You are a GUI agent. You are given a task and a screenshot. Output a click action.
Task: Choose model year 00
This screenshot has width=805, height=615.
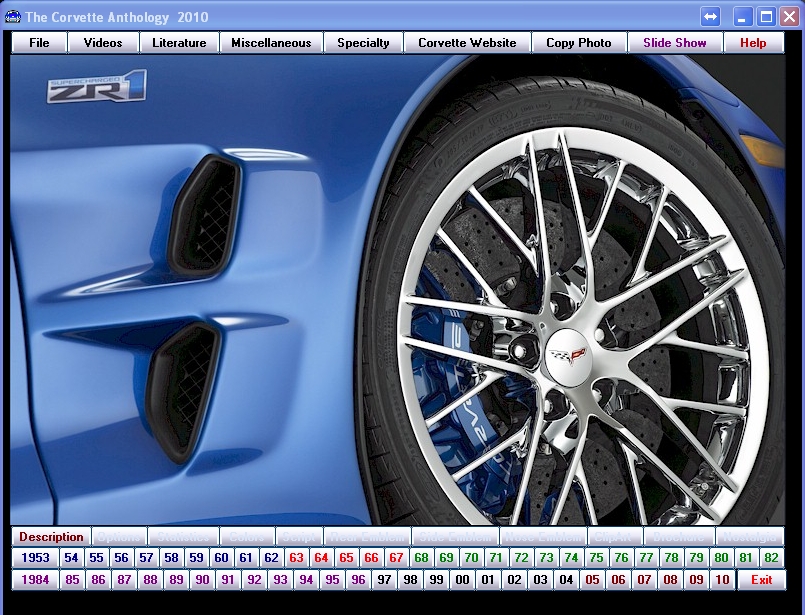click(x=462, y=580)
